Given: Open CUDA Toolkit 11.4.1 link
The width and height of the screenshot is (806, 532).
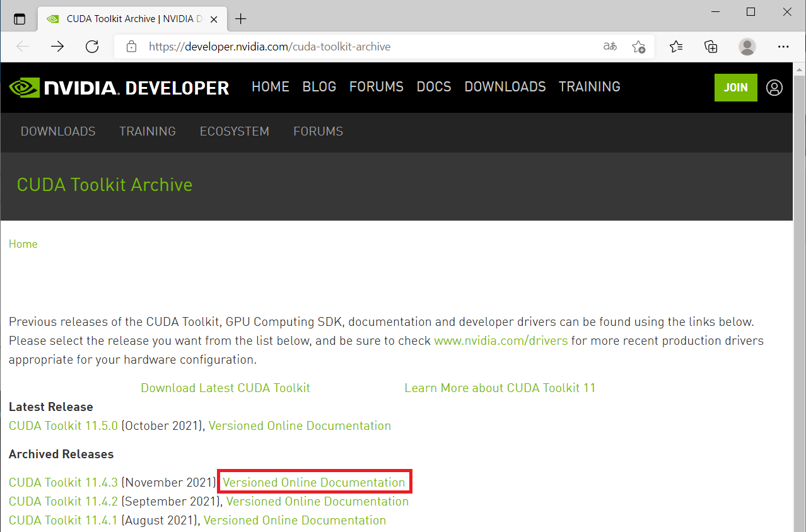Looking at the screenshot, I should click(x=63, y=520).
